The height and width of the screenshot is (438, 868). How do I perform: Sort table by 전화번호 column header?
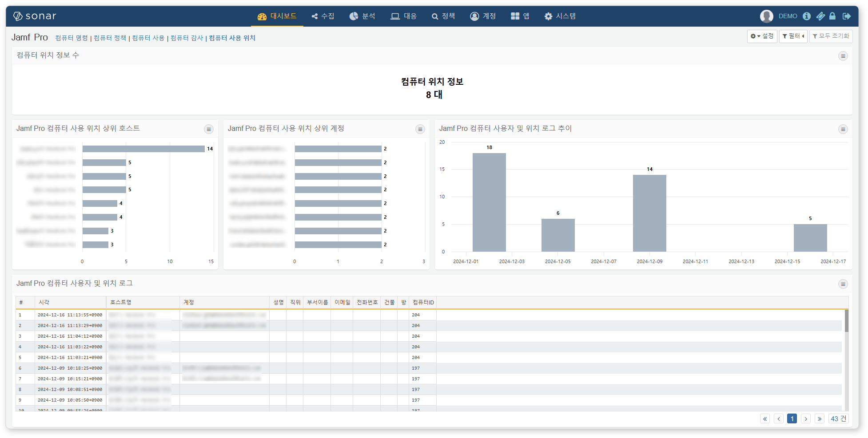click(x=367, y=302)
